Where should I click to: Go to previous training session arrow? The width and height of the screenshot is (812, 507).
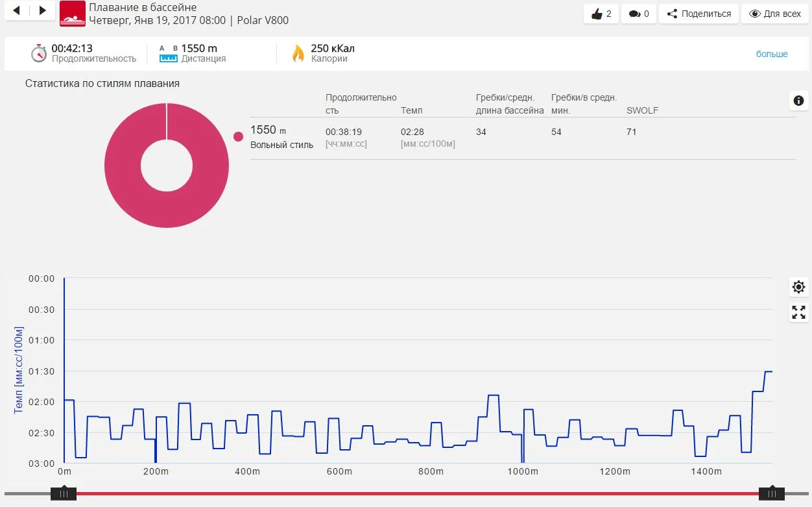[17, 10]
